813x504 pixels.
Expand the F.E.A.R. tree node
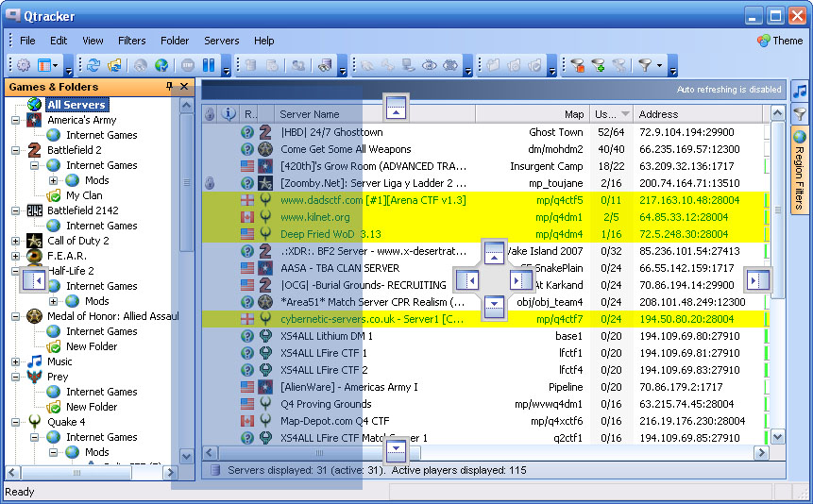tap(15, 256)
